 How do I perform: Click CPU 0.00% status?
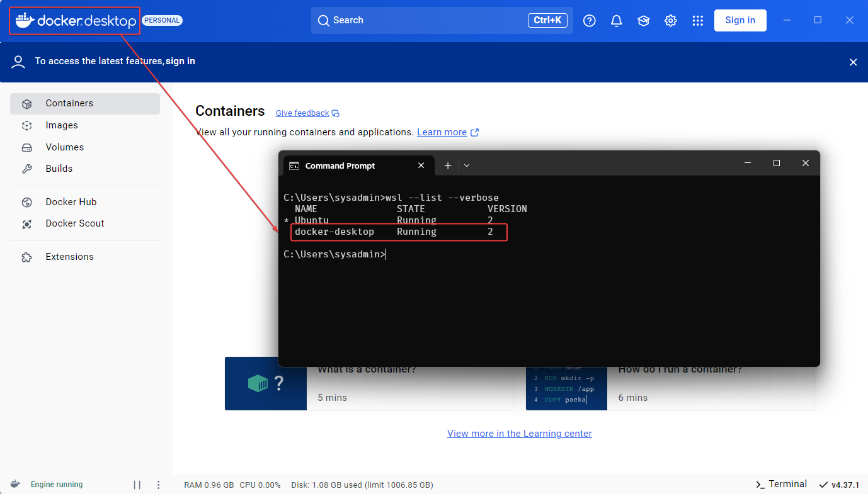click(x=260, y=485)
